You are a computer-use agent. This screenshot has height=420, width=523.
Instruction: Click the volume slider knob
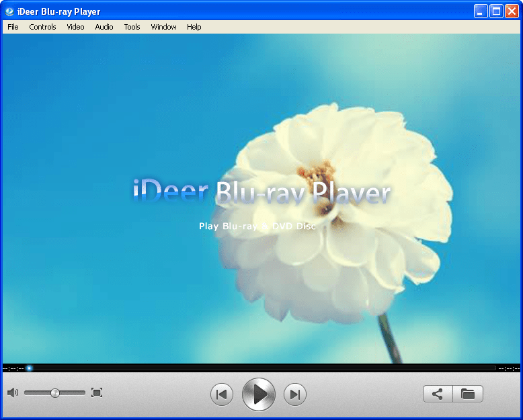[55, 393]
